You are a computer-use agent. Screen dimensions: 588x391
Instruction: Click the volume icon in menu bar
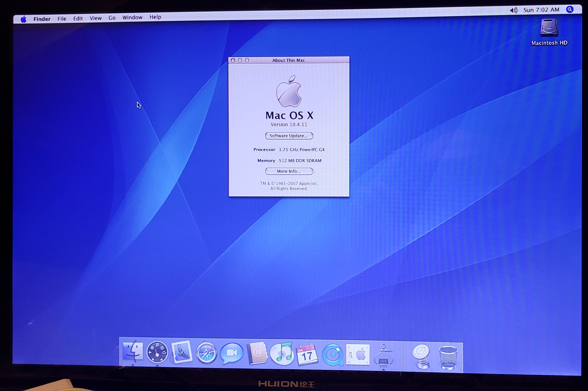click(514, 10)
